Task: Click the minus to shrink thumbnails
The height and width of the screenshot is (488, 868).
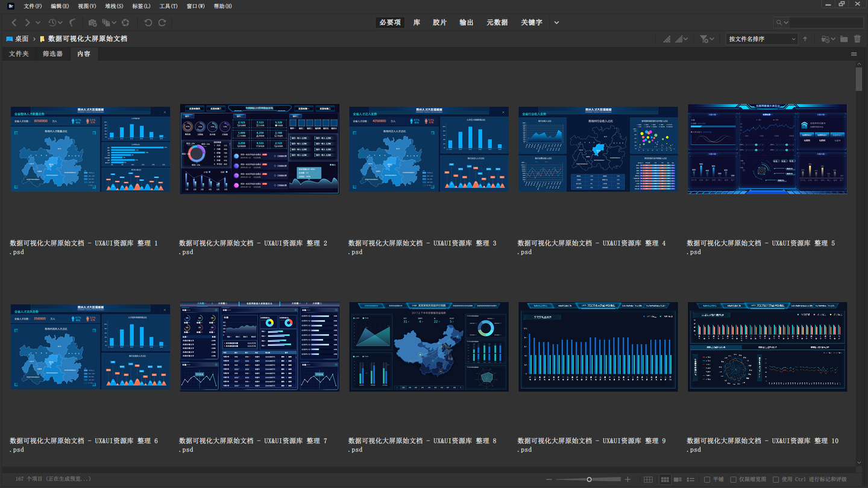Action: click(x=549, y=480)
